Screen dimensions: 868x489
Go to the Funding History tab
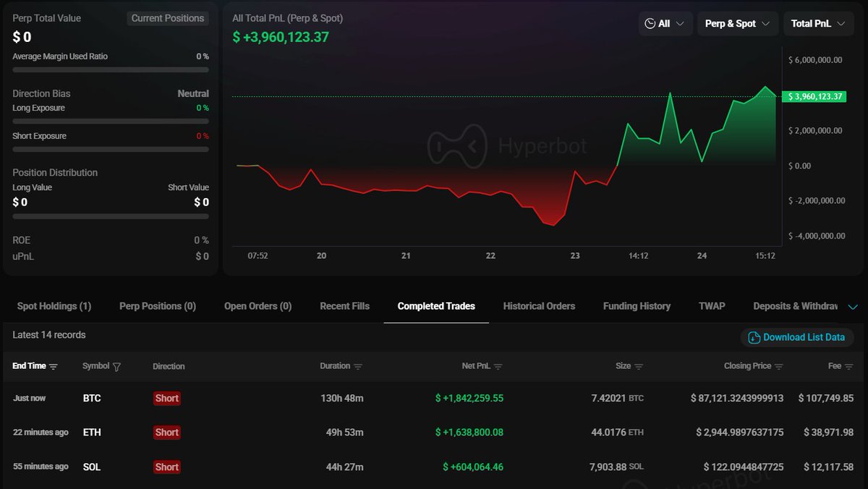tap(637, 306)
